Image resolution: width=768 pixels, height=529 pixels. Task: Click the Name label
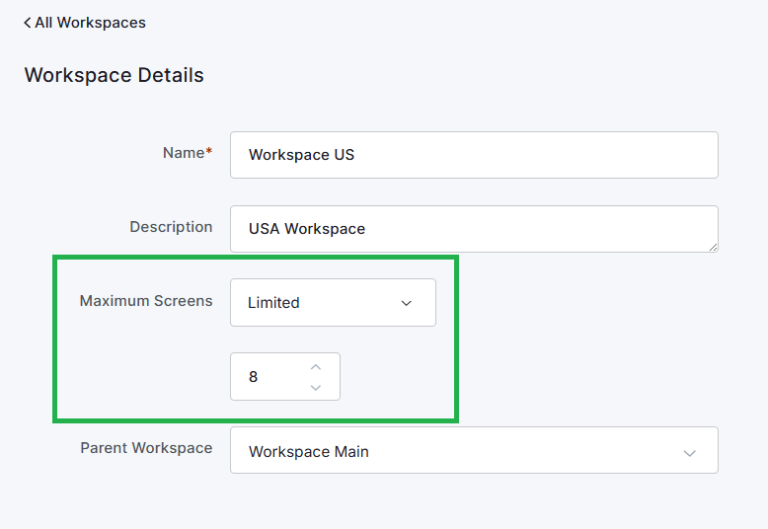pyautogui.click(x=188, y=153)
